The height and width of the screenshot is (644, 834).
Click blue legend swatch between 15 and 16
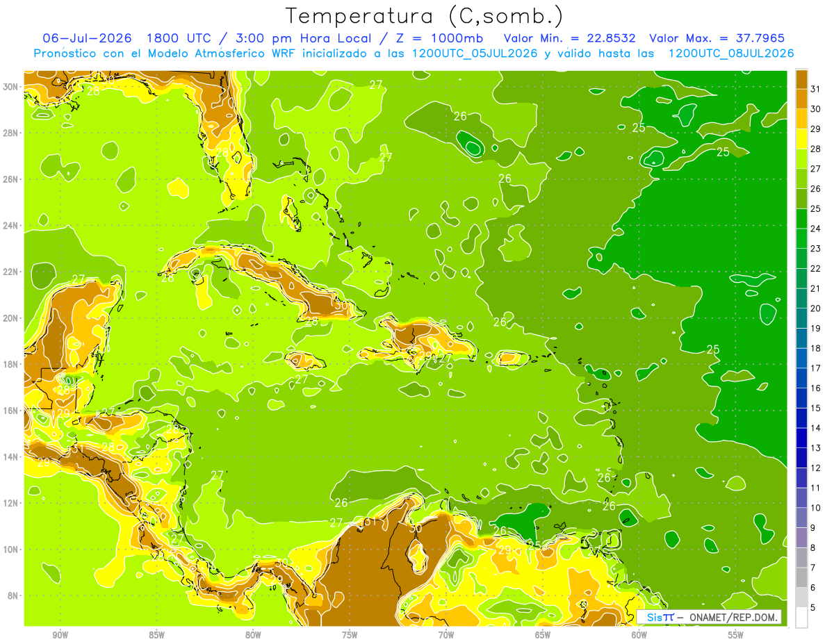coord(801,398)
